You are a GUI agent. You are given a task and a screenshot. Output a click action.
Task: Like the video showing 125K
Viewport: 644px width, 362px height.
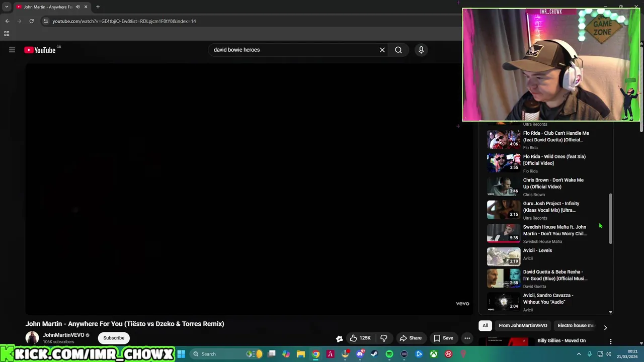[x=360, y=338]
